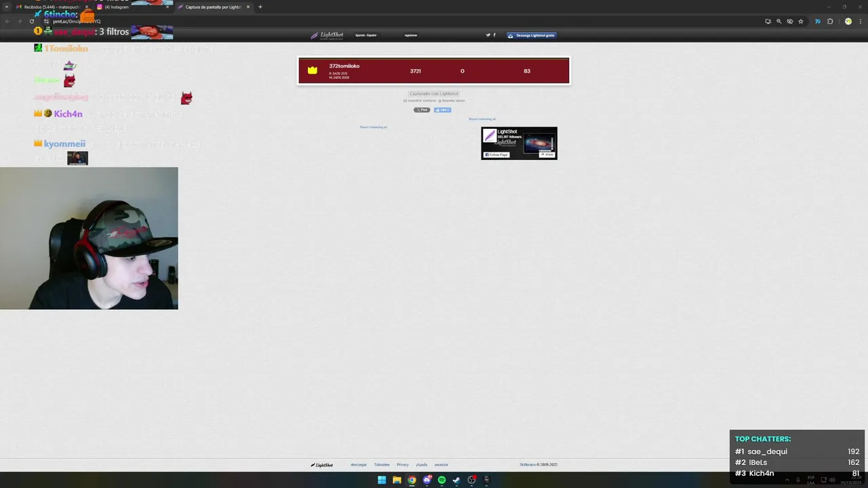Open the sign-in link in the header
This screenshot has height=488, width=868.
(410, 35)
